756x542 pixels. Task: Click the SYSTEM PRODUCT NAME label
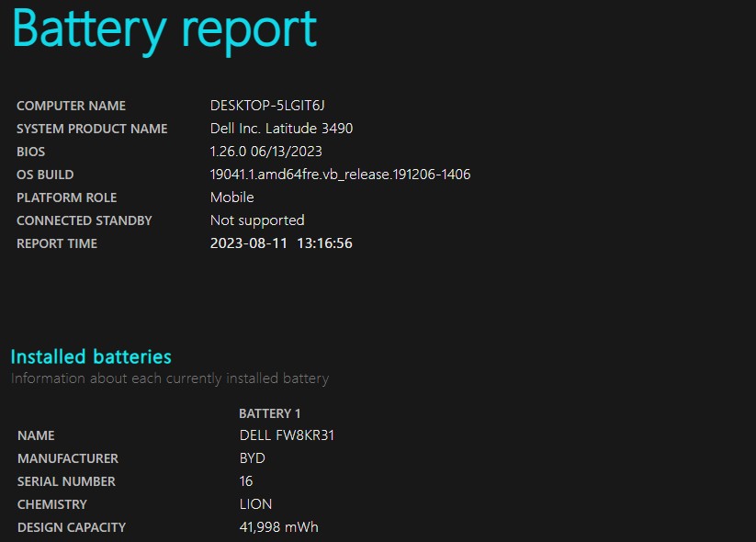[92, 129]
